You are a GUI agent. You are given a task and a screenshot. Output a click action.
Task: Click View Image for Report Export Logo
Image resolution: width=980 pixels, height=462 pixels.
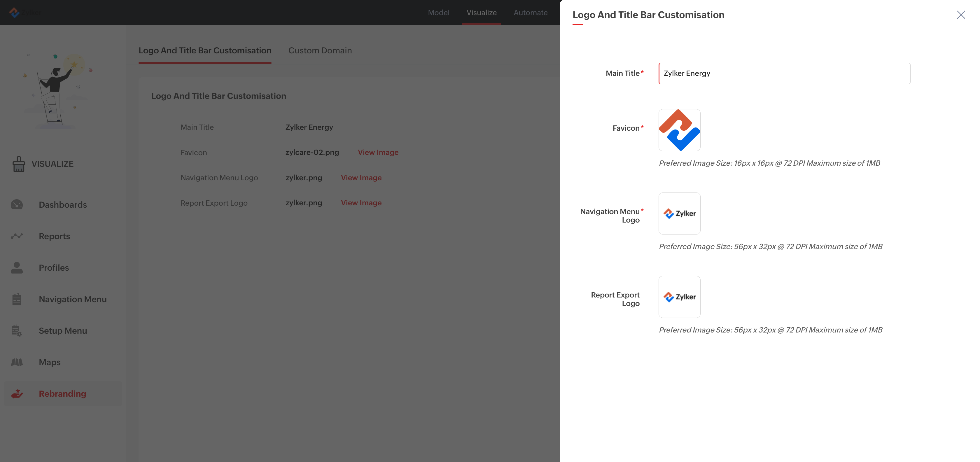[x=361, y=203]
